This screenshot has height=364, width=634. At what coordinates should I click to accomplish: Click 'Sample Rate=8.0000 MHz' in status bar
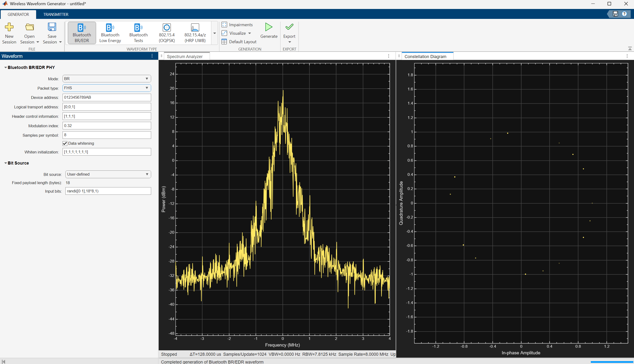tap(363, 354)
